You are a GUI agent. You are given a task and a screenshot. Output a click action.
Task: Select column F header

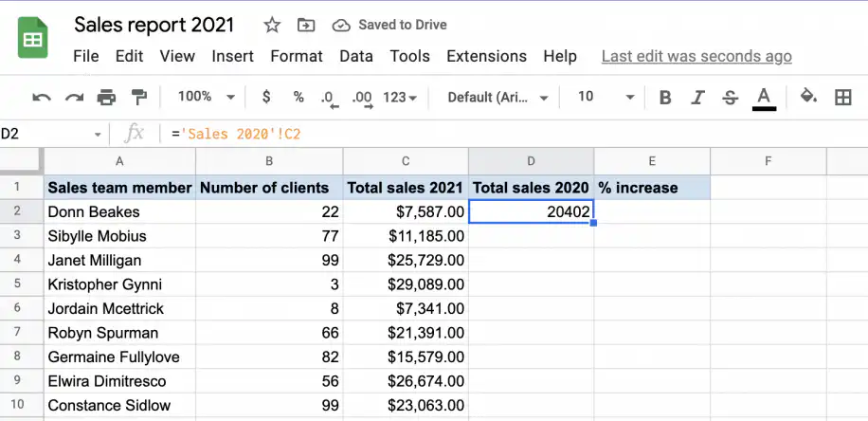click(769, 161)
